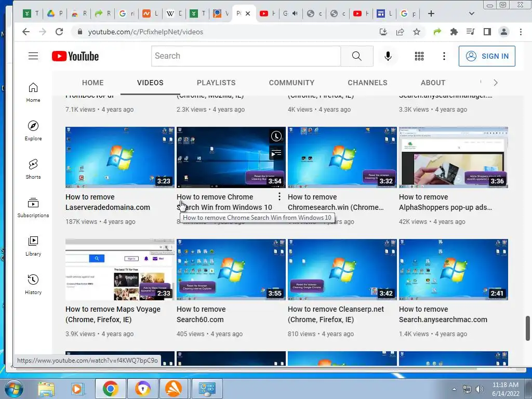
Task: Click the volume speaker tray icon
Action: pos(480,389)
